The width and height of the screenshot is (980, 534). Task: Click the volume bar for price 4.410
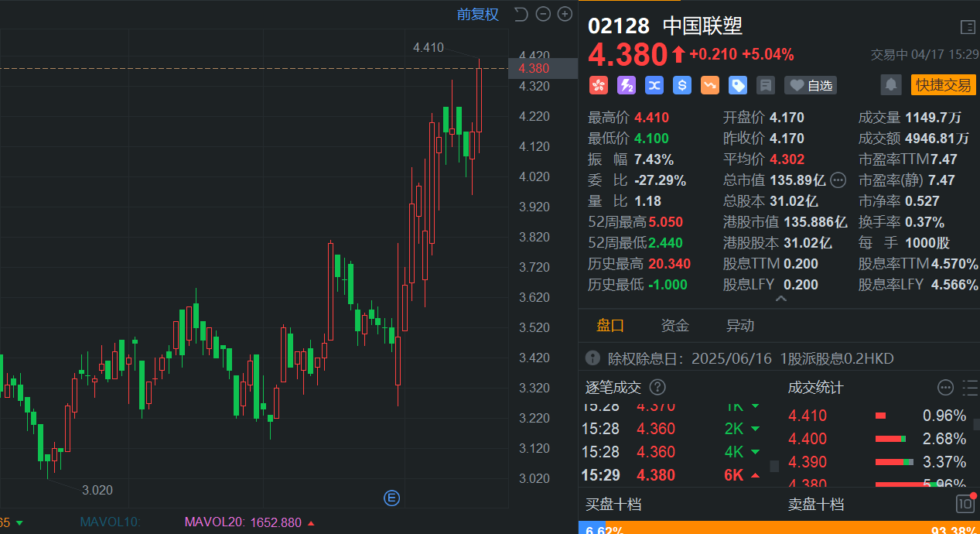[x=880, y=416]
